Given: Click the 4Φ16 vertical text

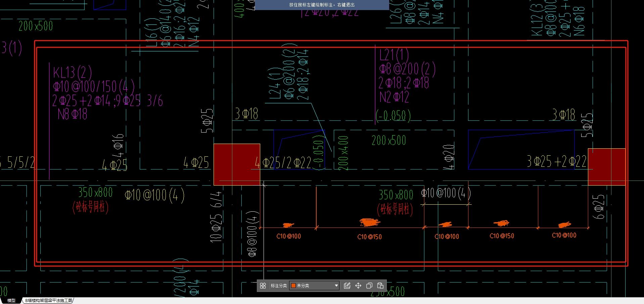Looking at the screenshot, I should 118,145.
